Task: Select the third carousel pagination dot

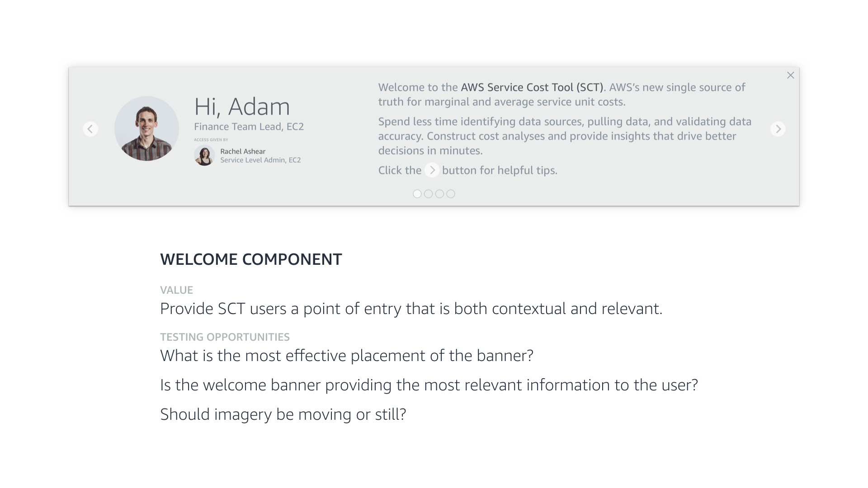Action: coord(439,194)
